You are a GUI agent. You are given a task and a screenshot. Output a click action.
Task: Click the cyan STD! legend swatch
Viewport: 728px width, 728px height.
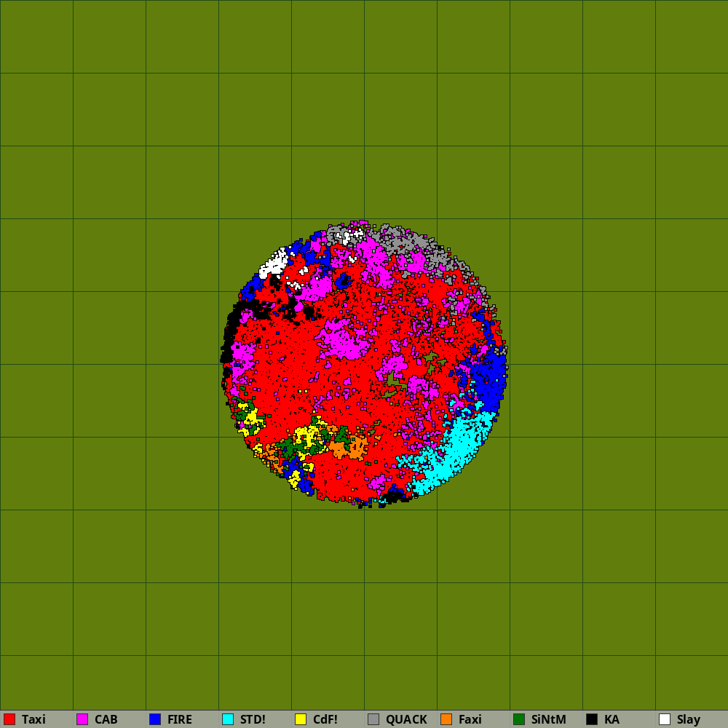(x=228, y=719)
